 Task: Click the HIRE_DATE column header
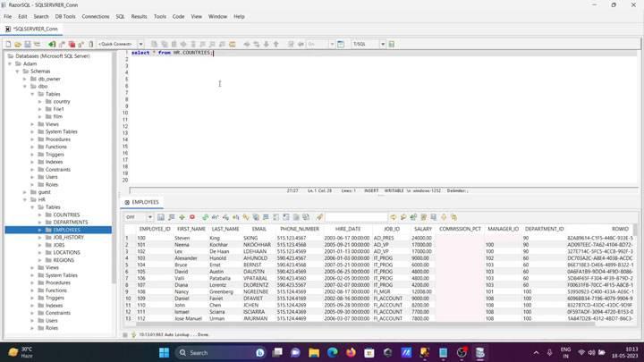pyautogui.click(x=348, y=229)
